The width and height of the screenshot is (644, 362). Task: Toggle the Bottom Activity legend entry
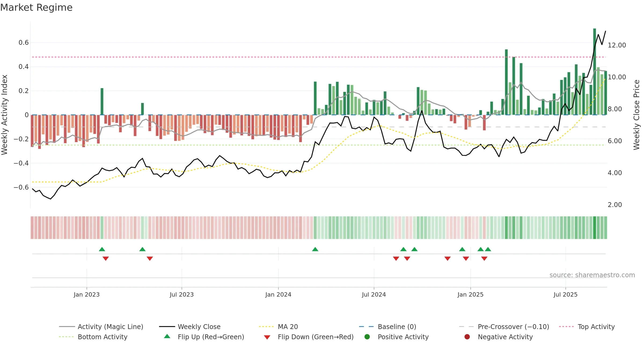(93, 337)
